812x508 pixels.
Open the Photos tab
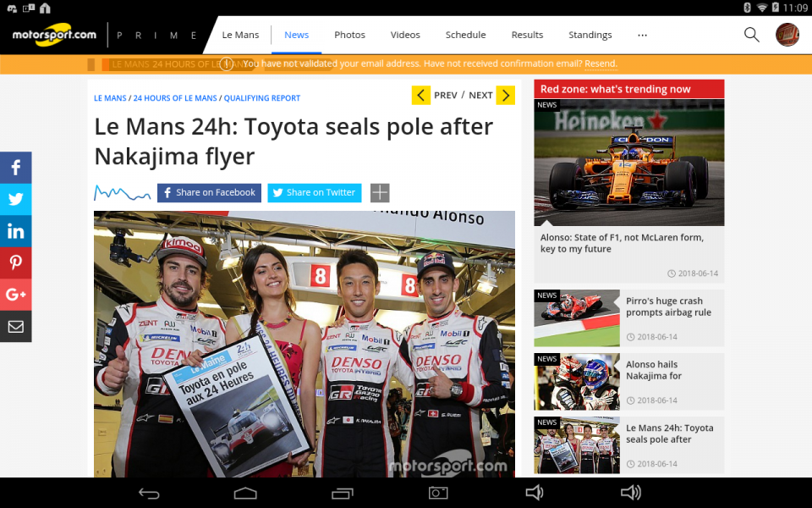(349, 35)
